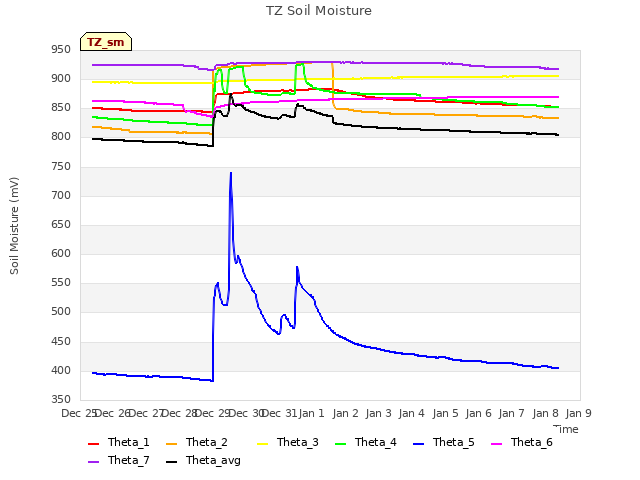The height and width of the screenshot is (480, 640).
Task: Select the Theta_1 legend label
Action: 129,442
